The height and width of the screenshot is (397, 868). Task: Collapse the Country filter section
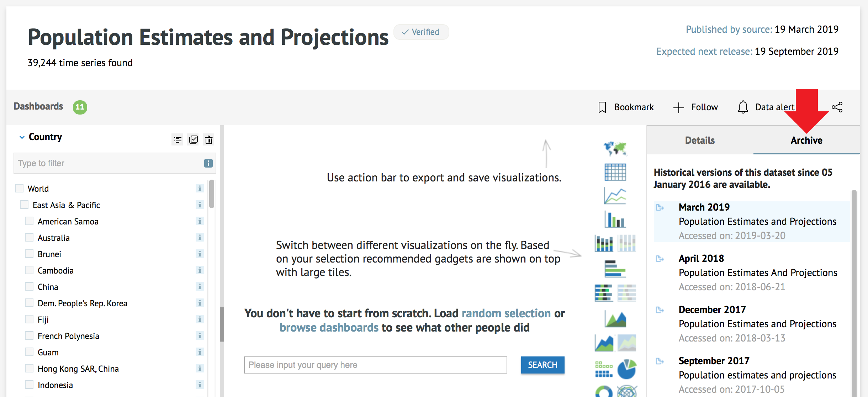tap(22, 137)
